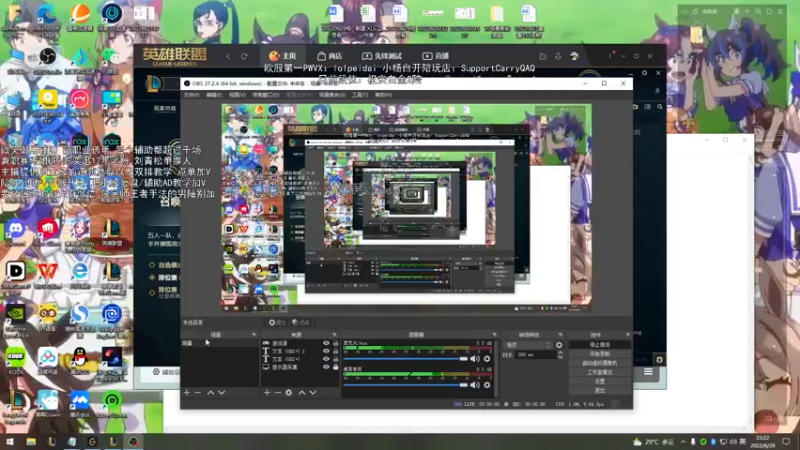The width and height of the screenshot is (800, 450).
Task: Click 退出 exit button in Controls
Action: (x=599, y=390)
